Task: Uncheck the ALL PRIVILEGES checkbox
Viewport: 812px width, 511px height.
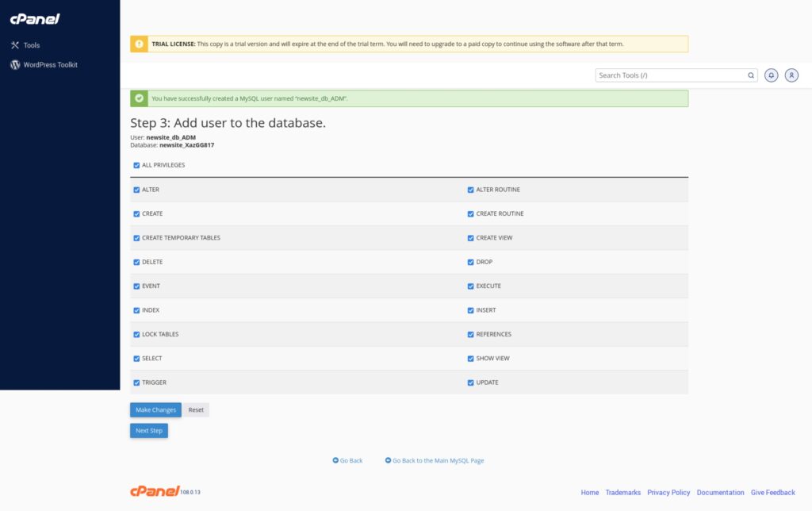Action: click(136, 165)
